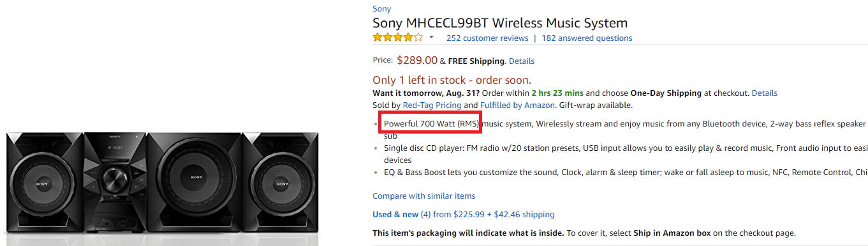The image size is (868, 246).
Task: Open Compare with similar items
Action: click(x=424, y=196)
